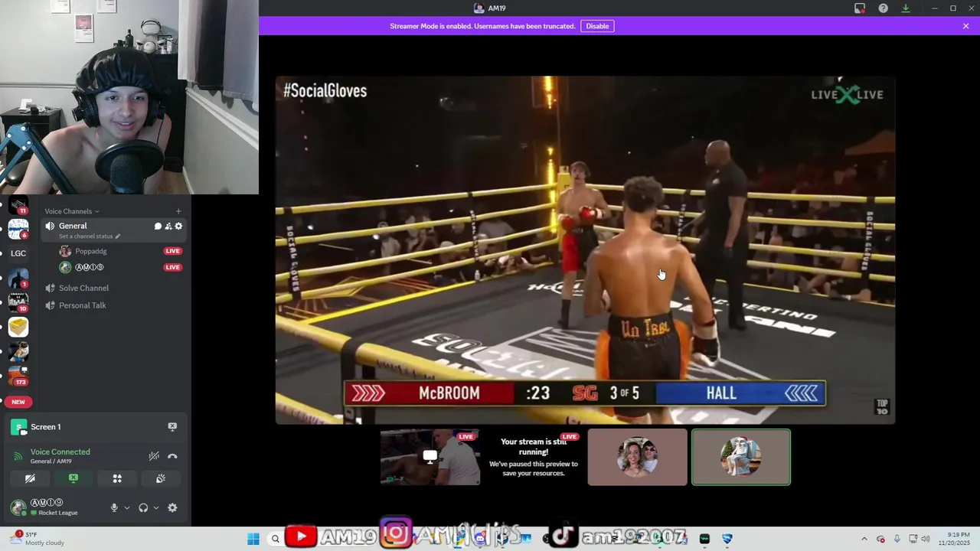Open the server with the 6 badge

pos(18,229)
